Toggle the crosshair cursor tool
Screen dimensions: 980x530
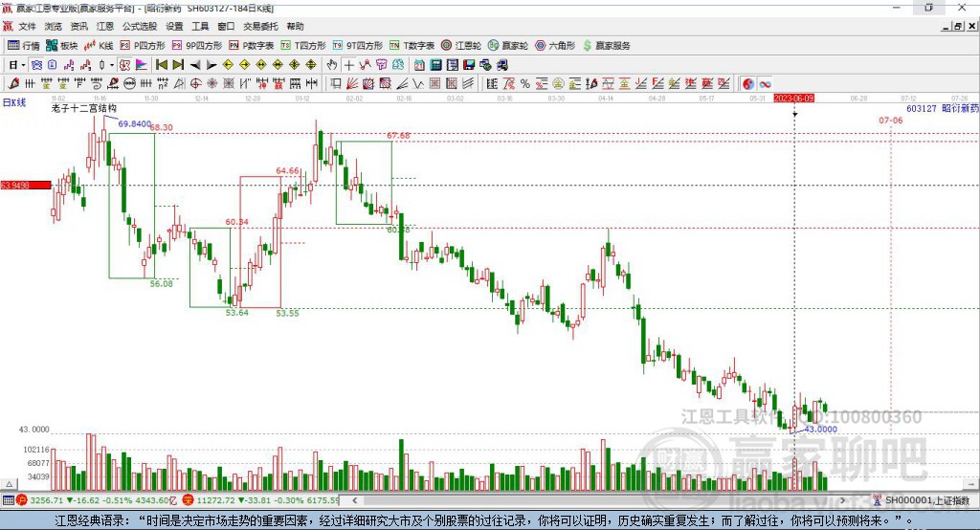348,65
